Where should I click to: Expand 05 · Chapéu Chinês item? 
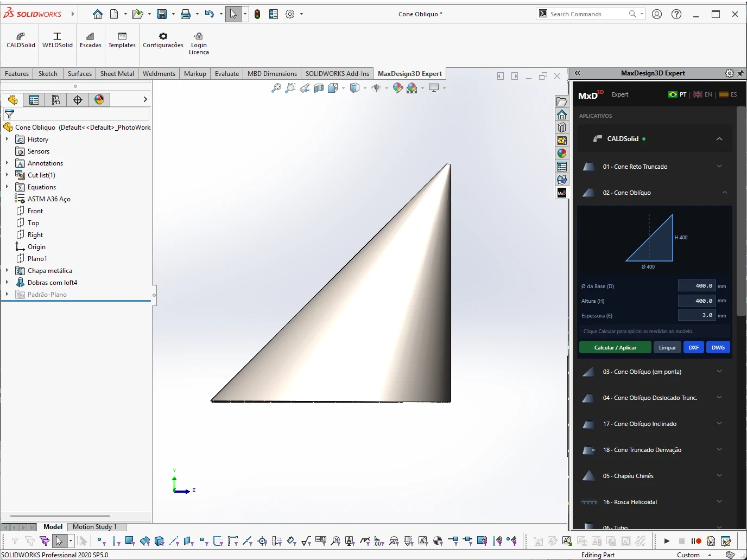click(x=719, y=476)
